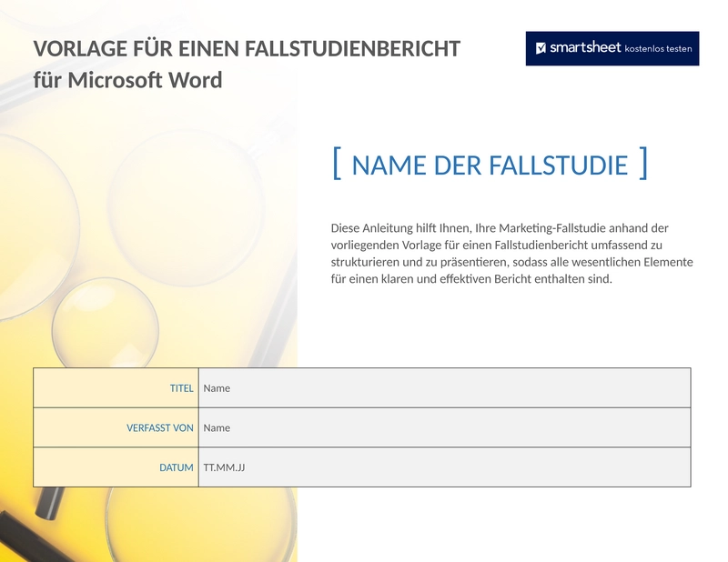Click the 'VERFASST VON' label cell
Viewport: 728px width, 562px height.
pos(116,428)
